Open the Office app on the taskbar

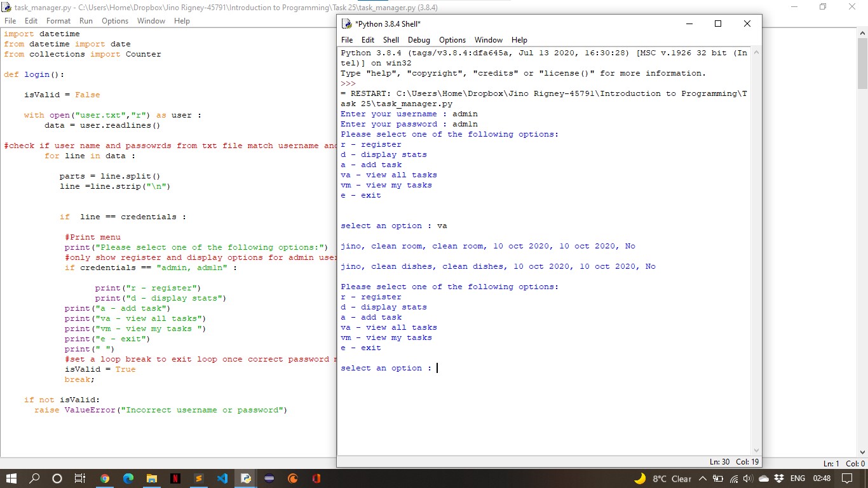(316, 478)
